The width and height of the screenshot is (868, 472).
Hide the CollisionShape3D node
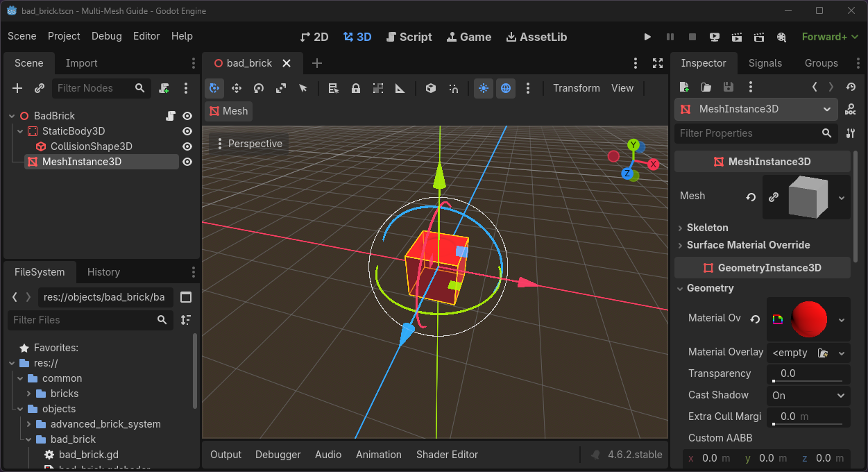tap(187, 146)
